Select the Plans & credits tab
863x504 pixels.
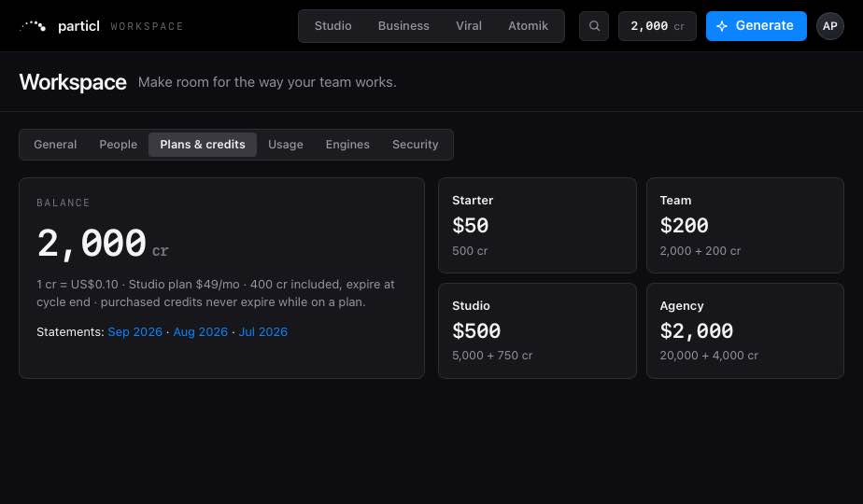pyautogui.click(x=203, y=145)
